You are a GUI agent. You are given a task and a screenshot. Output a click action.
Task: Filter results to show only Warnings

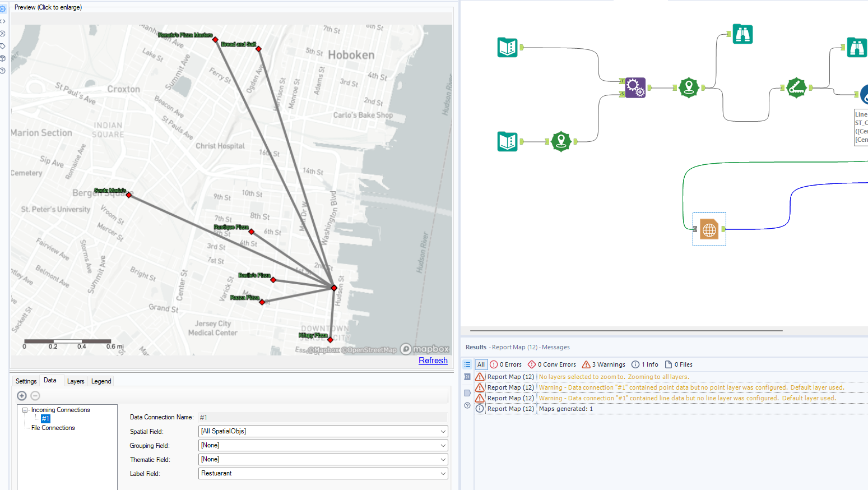(x=604, y=364)
